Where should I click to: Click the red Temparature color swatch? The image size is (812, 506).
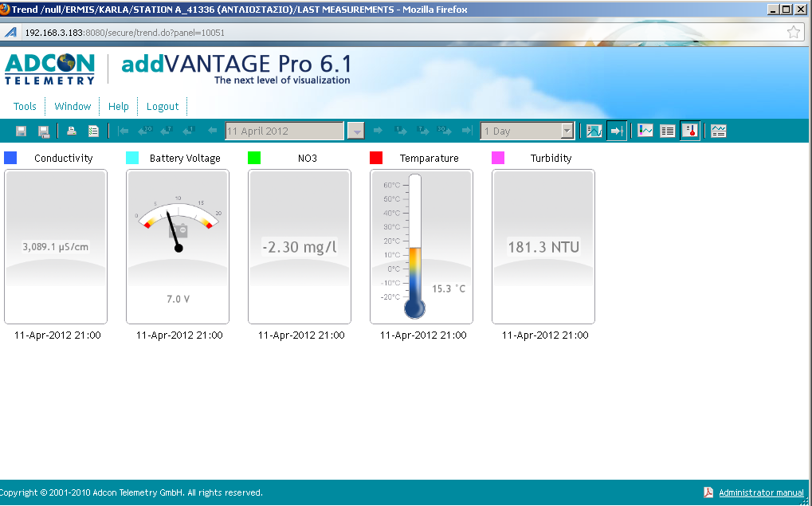click(x=376, y=158)
